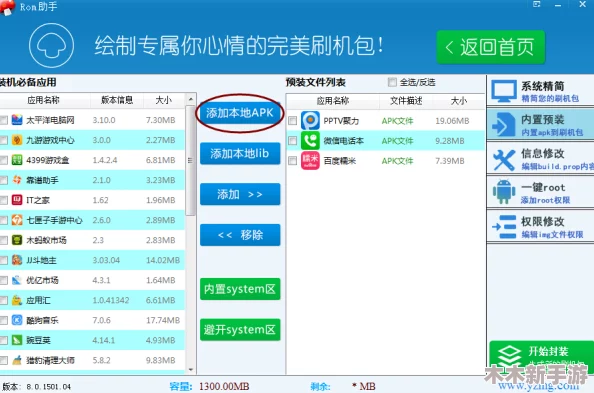Click the 4399游戏盒 app icon
The image size is (594, 393).
pos(17,160)
